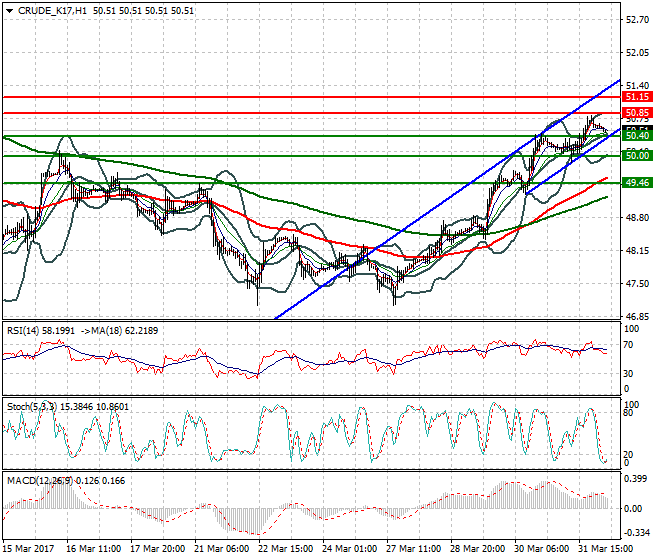Click the MACD(12,26,9) indicator label
This screenshot has height=560, width=660.
[x=40, y=481]
